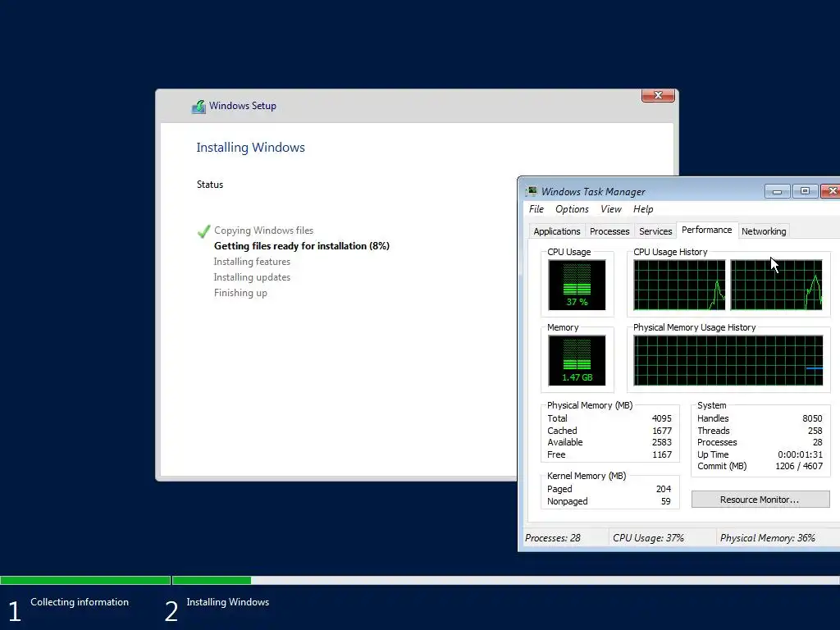The image size is (840, 630).
Task: Open the File menu in Task Manager
Action: (x=536, y=209)
